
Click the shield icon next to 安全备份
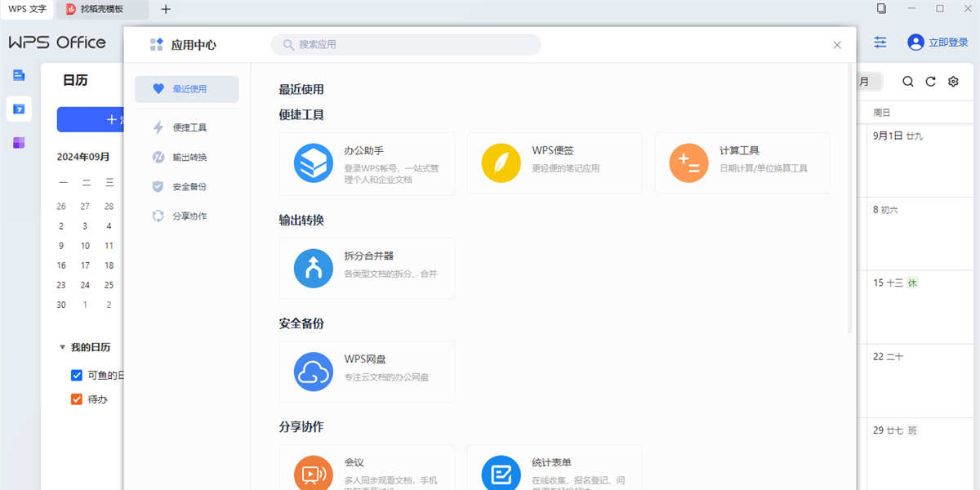[158, 186]
